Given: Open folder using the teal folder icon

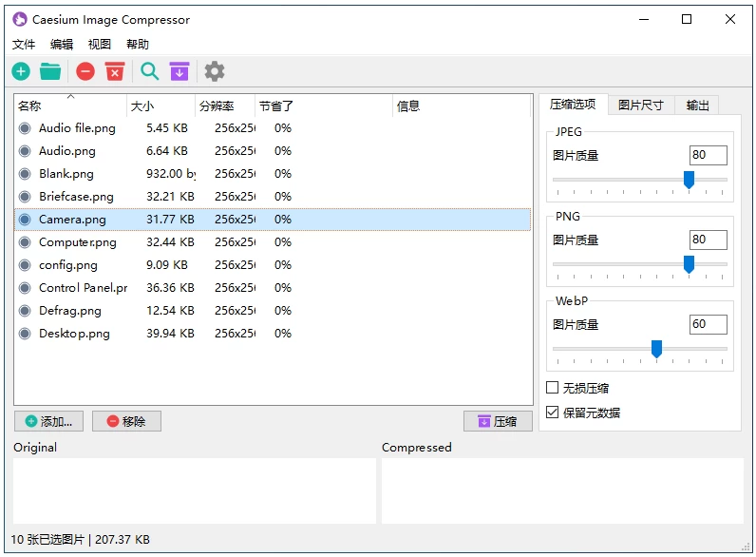Looking at the screenshot, I should click(50, 71).
